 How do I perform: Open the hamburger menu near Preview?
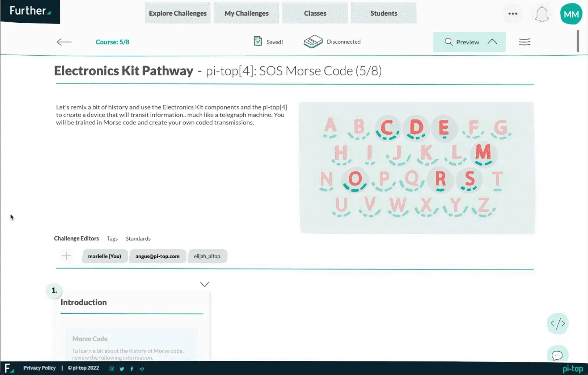click(525, 42)
